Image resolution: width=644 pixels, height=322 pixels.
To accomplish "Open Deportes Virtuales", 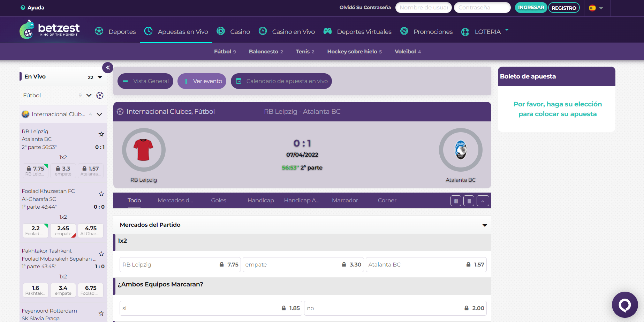I will [364, 32].
